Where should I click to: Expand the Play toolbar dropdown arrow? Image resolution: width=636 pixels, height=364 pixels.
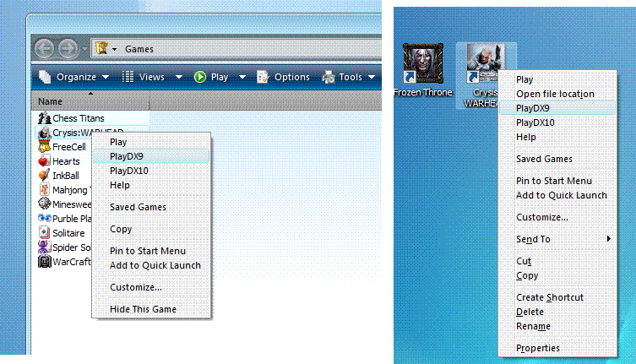pyautogui.click(x=242, y=77)
